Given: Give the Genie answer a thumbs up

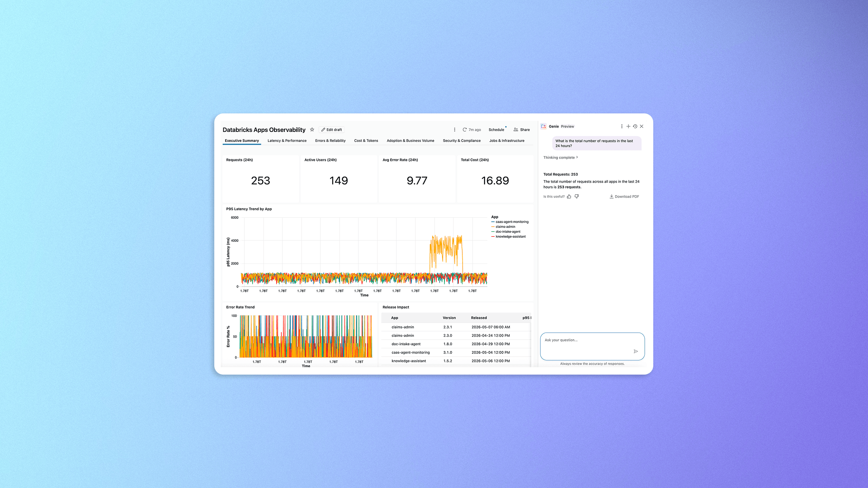Looking at the screenshot, I should tap(569, 197).
